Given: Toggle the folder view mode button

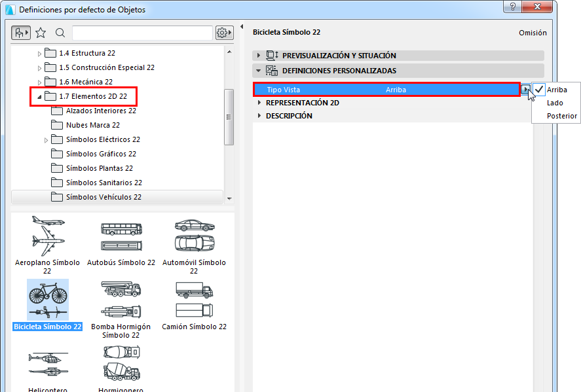Looking at the screenshot, I should point(21,33).
